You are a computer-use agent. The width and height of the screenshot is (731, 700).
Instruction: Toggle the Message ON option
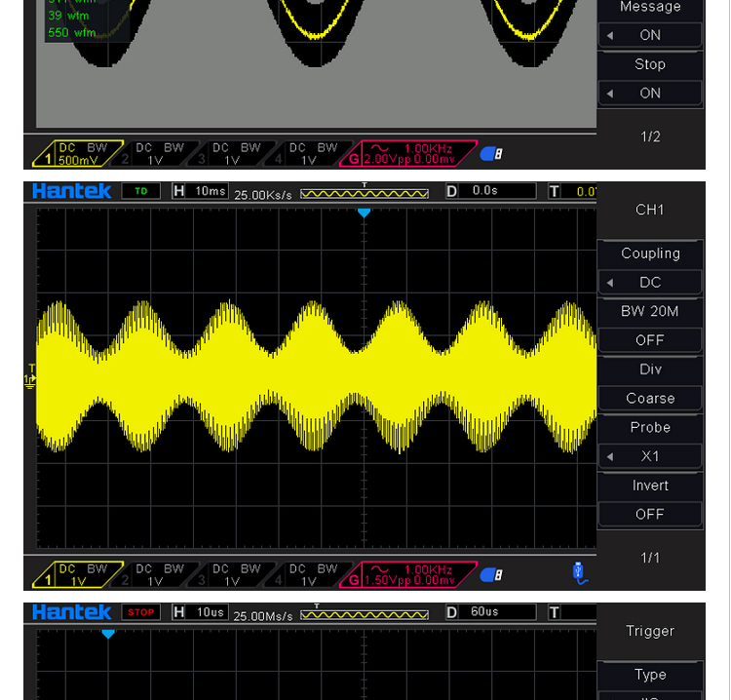point(650,35)
